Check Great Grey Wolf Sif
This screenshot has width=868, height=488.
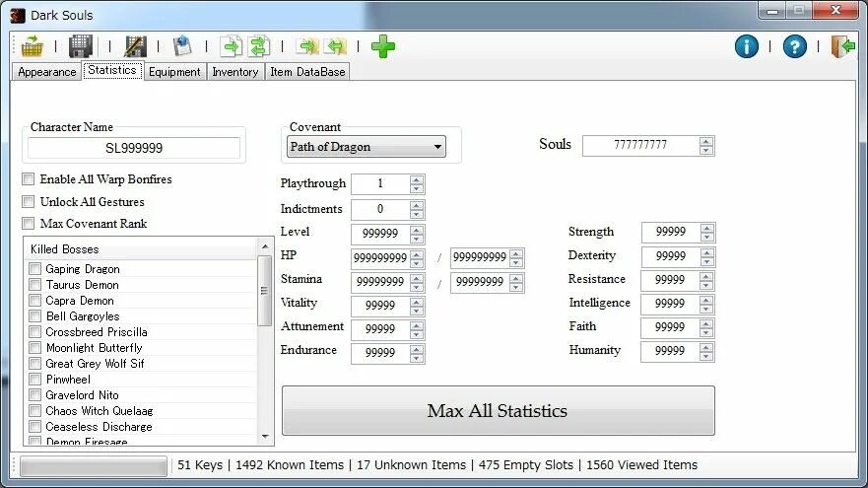[x=34, y=364]
